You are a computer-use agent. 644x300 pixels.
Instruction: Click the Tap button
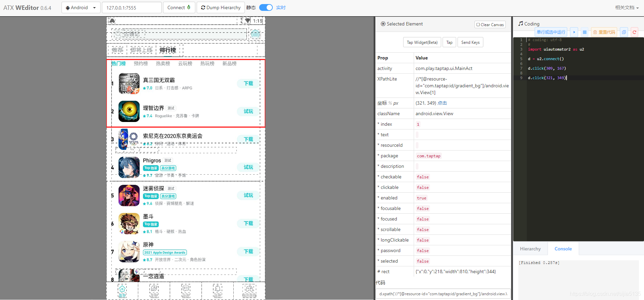coord(449,42)
